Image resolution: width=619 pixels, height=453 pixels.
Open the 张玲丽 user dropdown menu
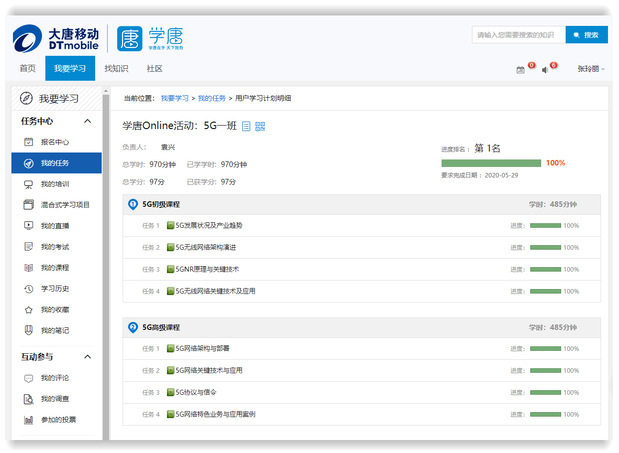point(588,69)
